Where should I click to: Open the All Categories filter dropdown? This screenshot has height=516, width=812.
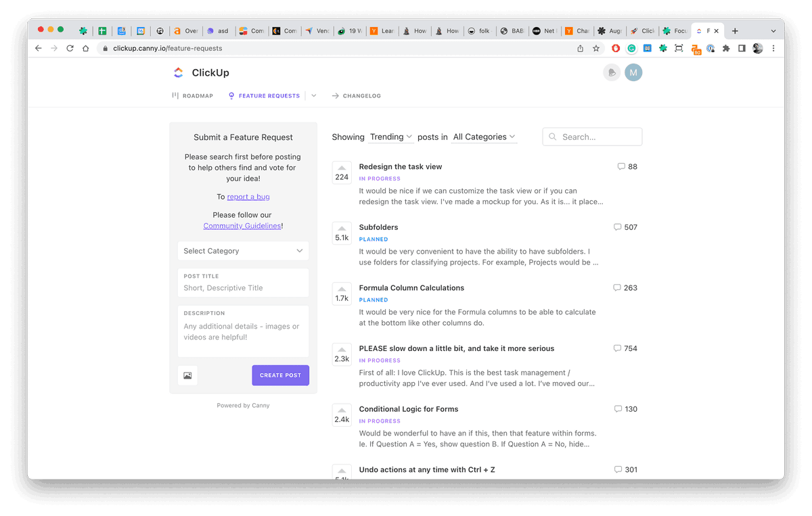click(x=484, y=137)
